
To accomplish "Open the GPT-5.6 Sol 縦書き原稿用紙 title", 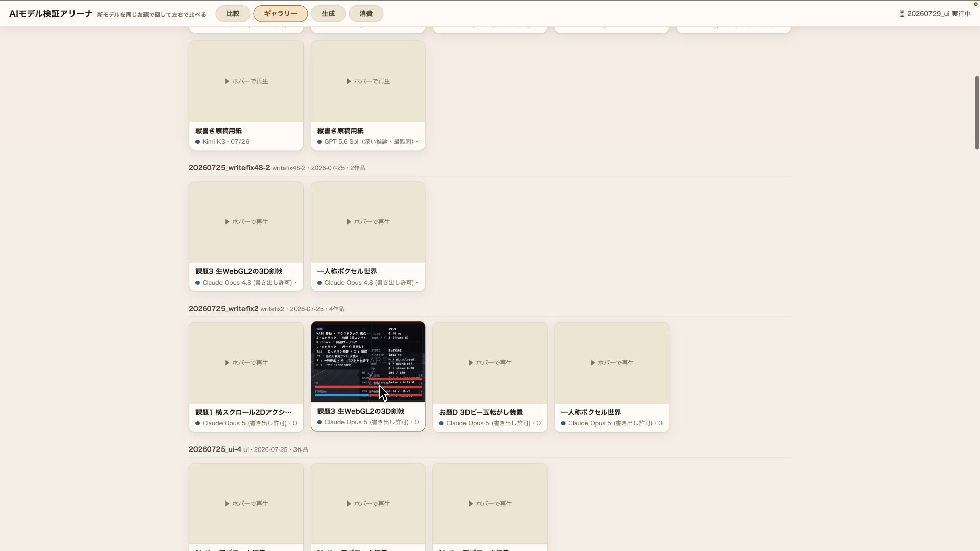I will (x=340, y=131).
